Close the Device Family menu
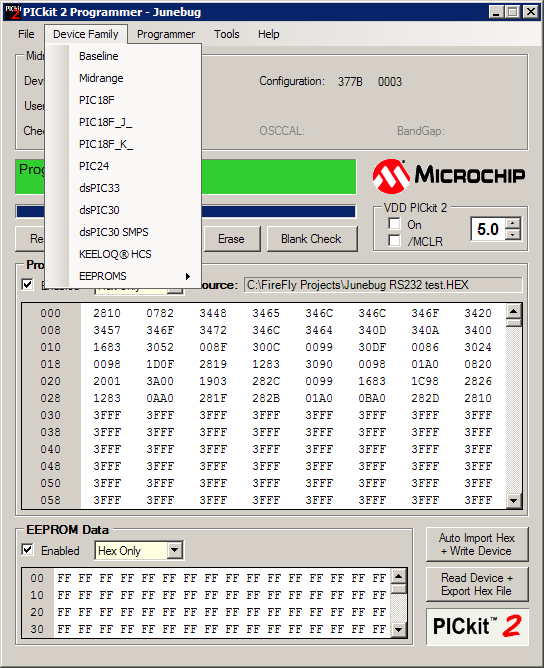This screenshot has width=544, height=668. [x=86, y=34]
